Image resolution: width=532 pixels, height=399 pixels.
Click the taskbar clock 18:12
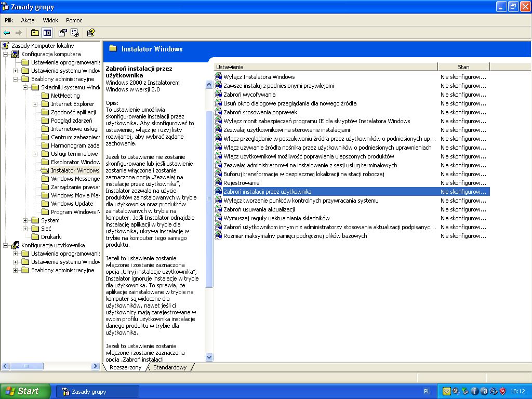(517, 391)
